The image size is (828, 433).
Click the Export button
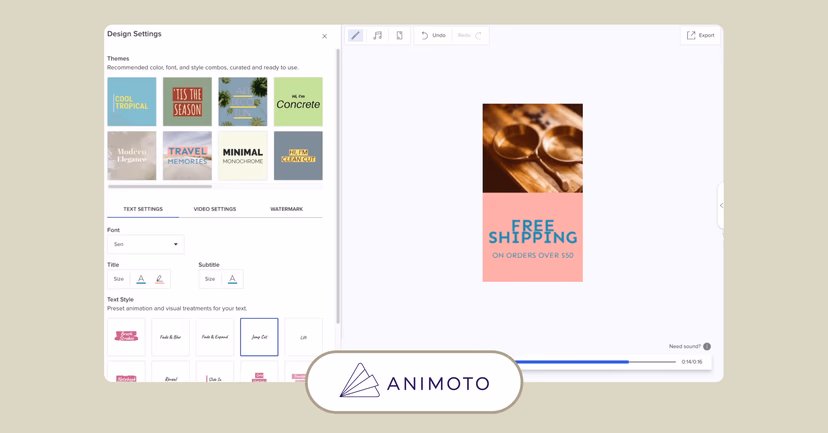[x=700, y=35]
